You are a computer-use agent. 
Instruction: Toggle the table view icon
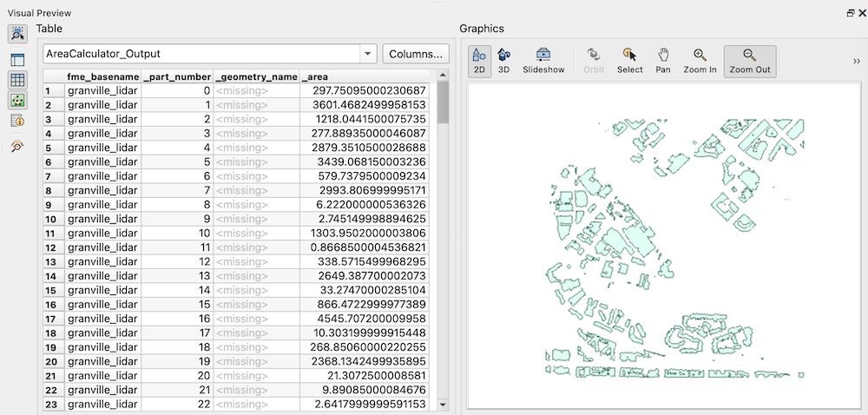[x=17, y=80]
